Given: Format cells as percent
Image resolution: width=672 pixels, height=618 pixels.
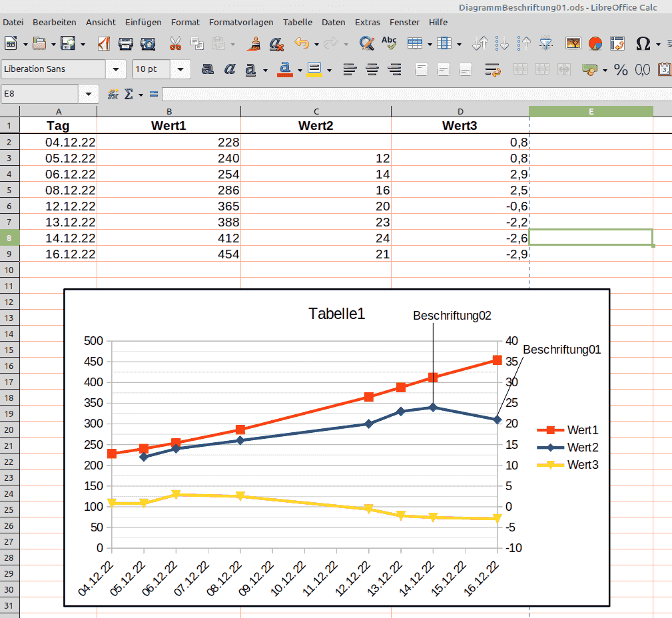Looking at the screenshot, I should [621, 69].
